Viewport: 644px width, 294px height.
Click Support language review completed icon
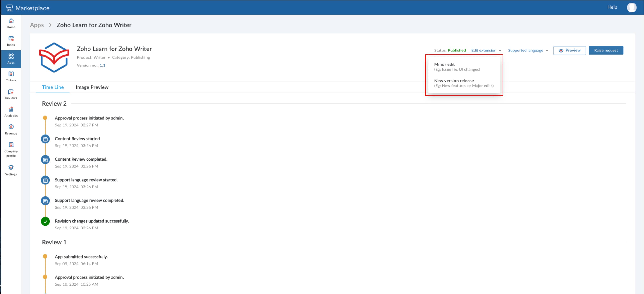(45, 201)
